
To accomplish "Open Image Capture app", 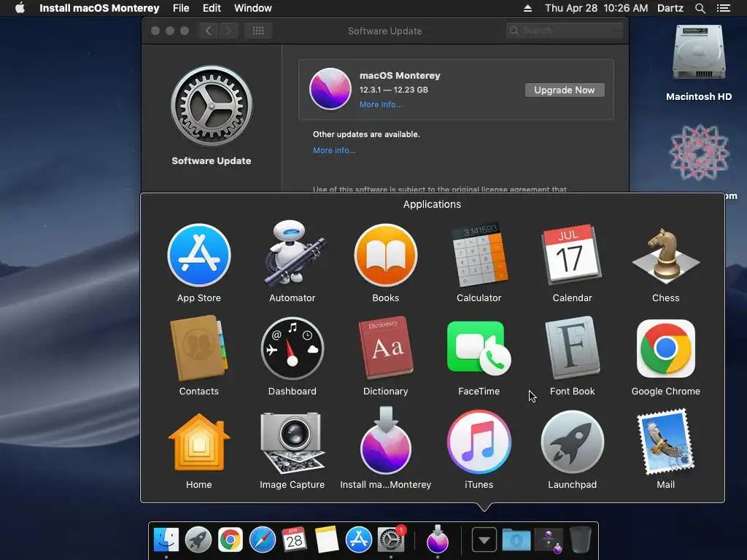I will [x=292, y=443].
